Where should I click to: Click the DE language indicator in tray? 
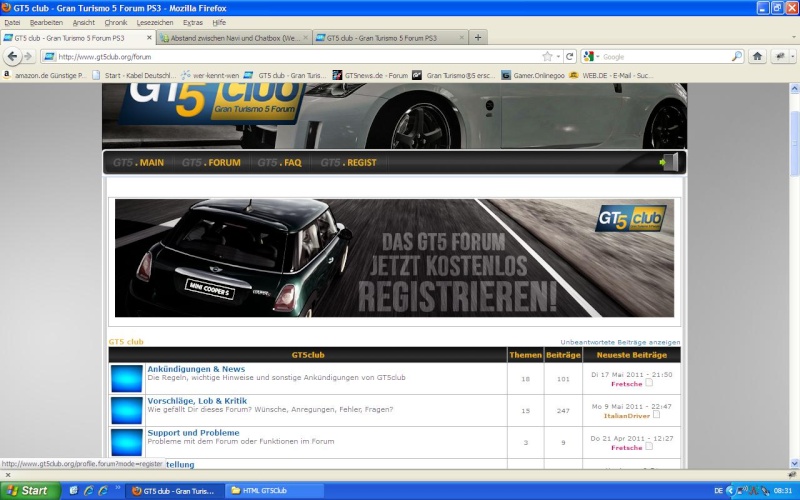pos(718,491)
